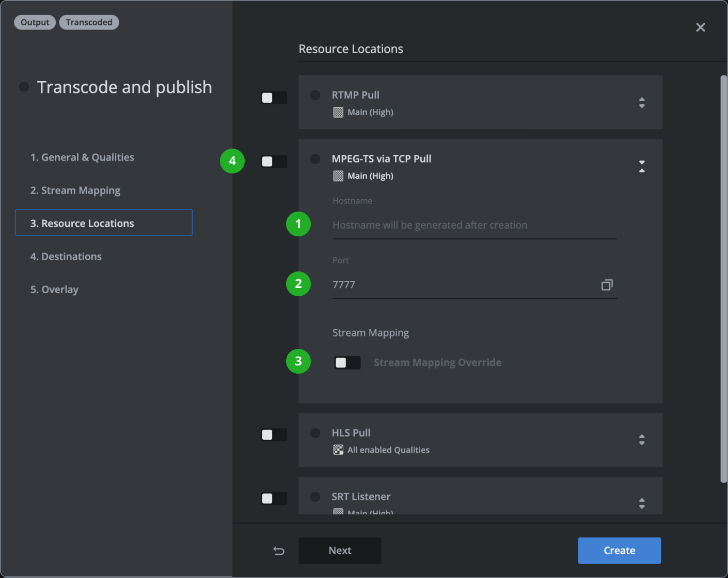Enable the HLS Pull toggle
728x578 pixels.
click(274, 435)
